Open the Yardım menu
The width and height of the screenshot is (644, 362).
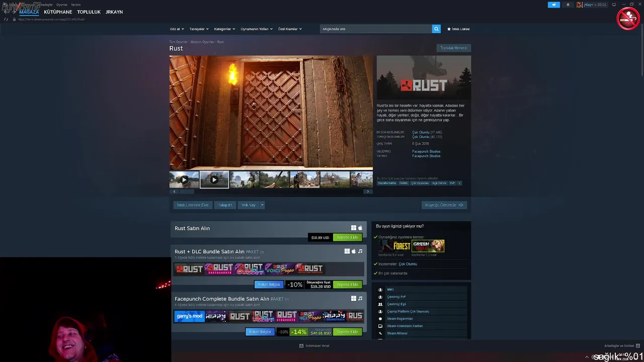click(75, 5)
